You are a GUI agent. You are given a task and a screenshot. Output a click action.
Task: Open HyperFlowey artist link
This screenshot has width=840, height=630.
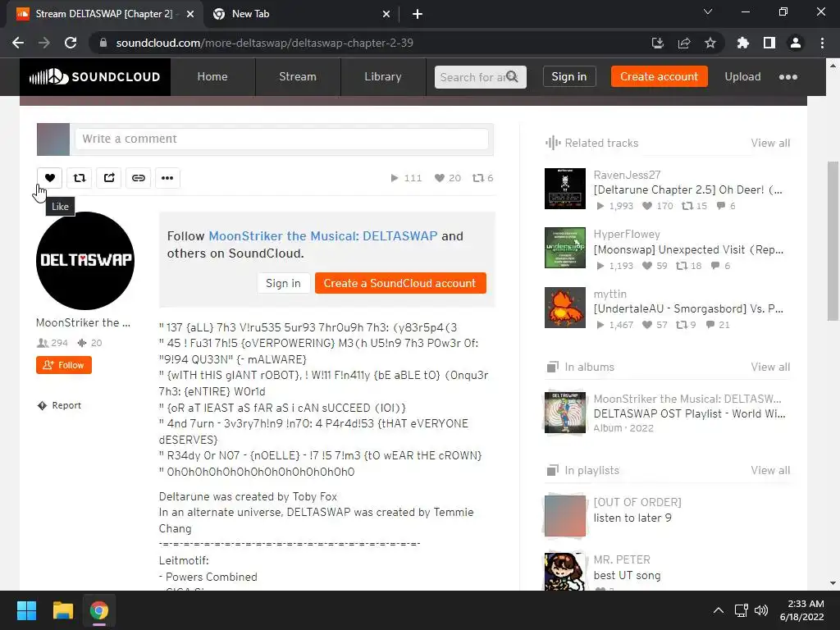(627, 234)
